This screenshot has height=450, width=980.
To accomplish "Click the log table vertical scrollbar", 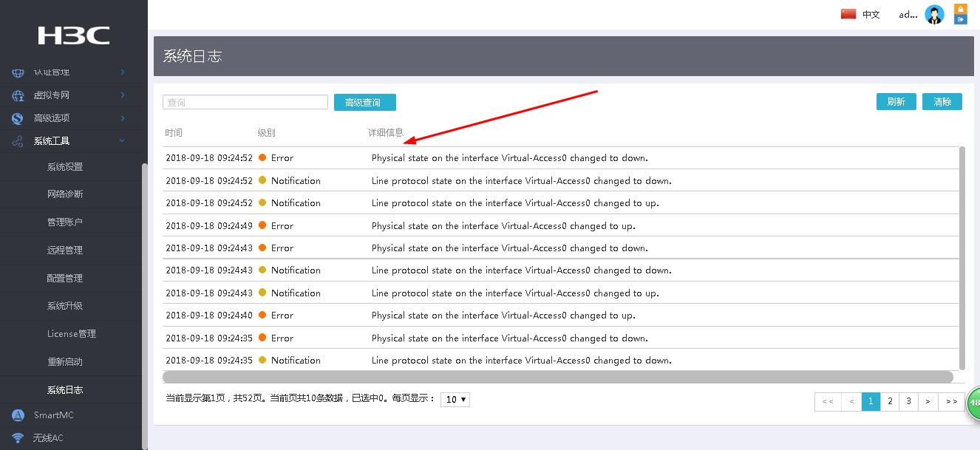I will pos(962,257).
